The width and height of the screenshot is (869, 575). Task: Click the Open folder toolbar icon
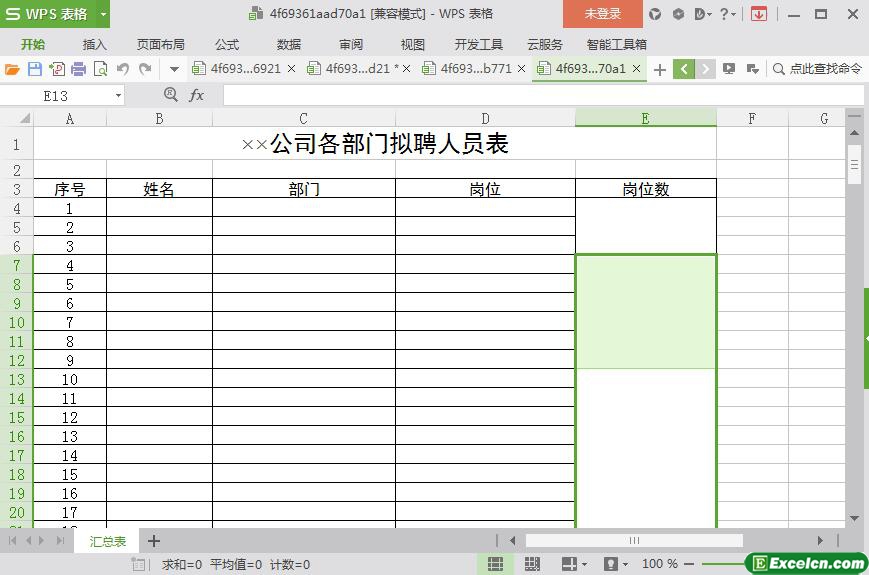click(x=12, y=69)
